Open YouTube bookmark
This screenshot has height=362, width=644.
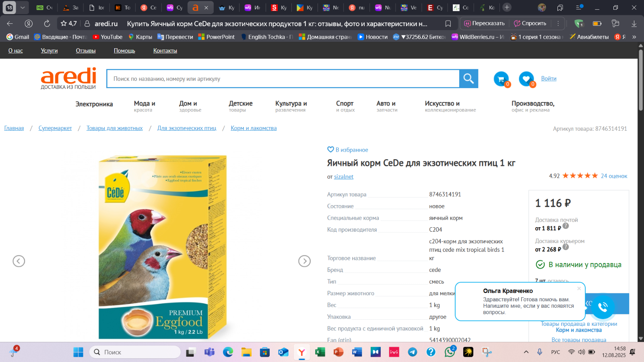click(x=108, y=37)
